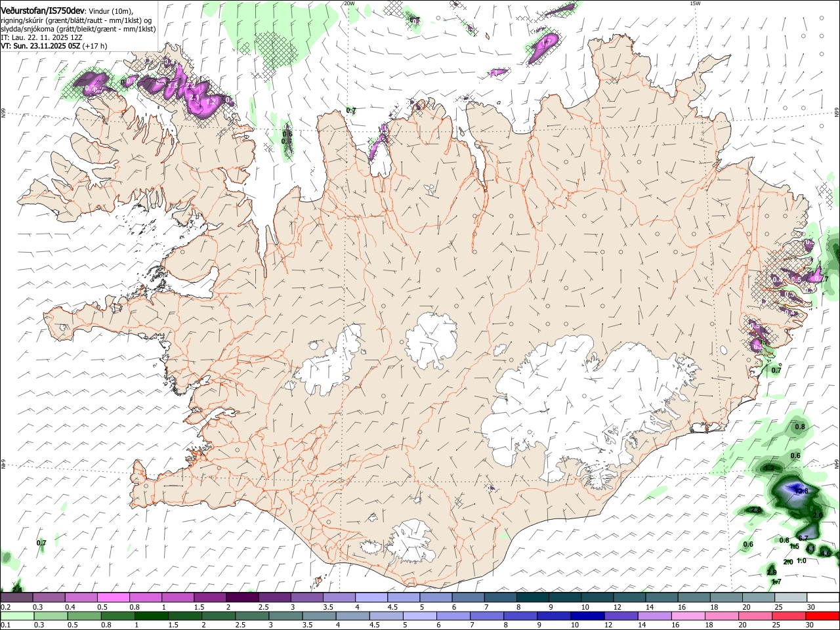Click the 20W longitude label
This screenshot has width=840, height=630.
(349, 3)
